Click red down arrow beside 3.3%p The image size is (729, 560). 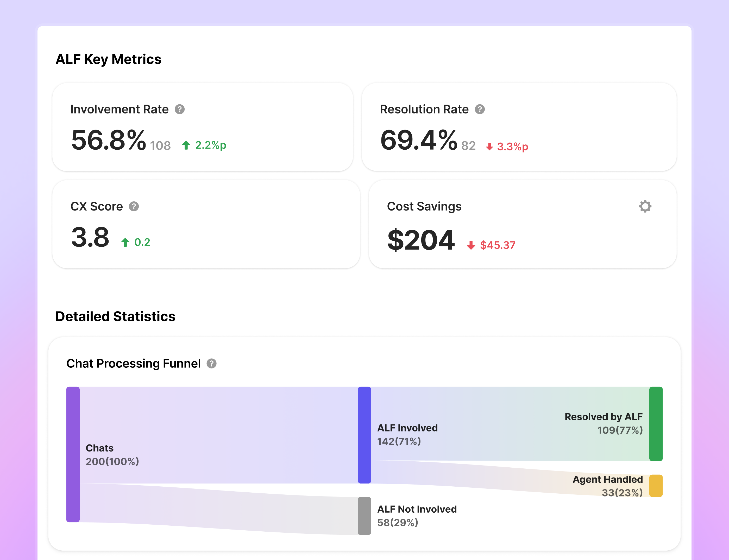(x=489, y=147)
